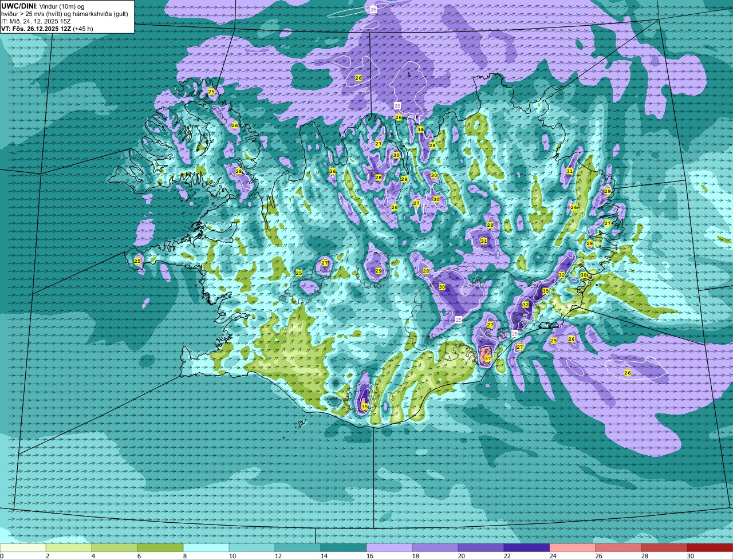Select the legend swatch between 28 and 30
This screenshot has height=560, width=733.
pos(664,548)
